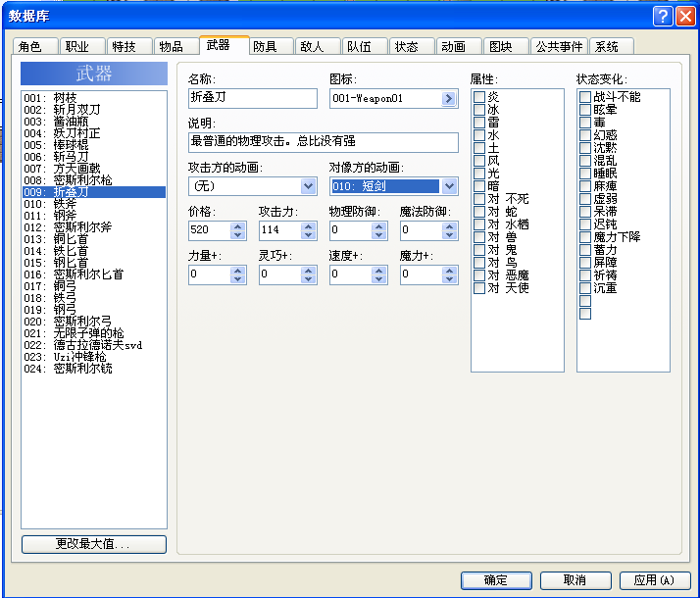This screenshot has height=598, width=700.
Task: Select weapon 023: Uzi冲锋枪
Action: (94, 357)
